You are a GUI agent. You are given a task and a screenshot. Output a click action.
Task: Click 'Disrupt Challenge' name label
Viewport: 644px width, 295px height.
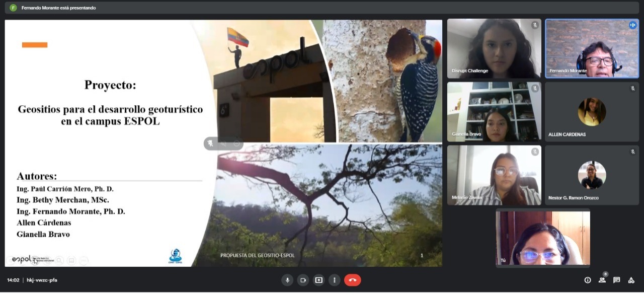point(470,71)
